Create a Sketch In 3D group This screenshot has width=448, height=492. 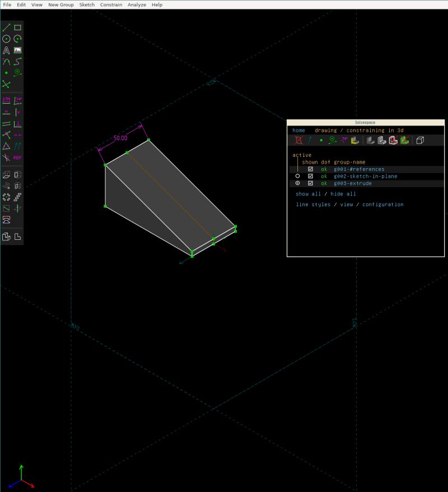coord(17,208)
